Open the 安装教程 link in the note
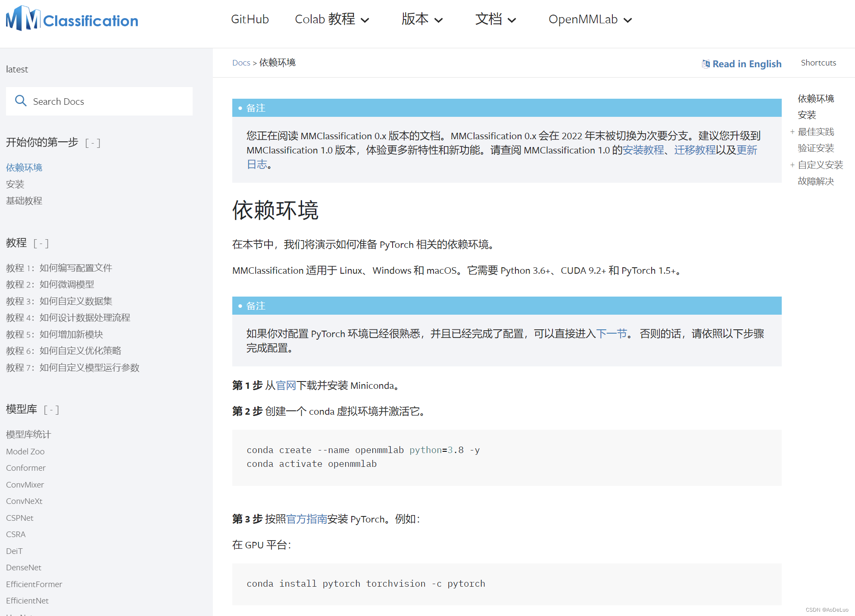 pyautogui.click(x=643, y=150)
